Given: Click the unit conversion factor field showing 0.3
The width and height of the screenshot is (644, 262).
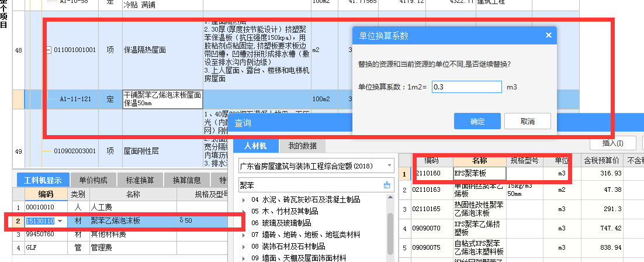Looking at the screenshot, I should [x=466, y=87].
